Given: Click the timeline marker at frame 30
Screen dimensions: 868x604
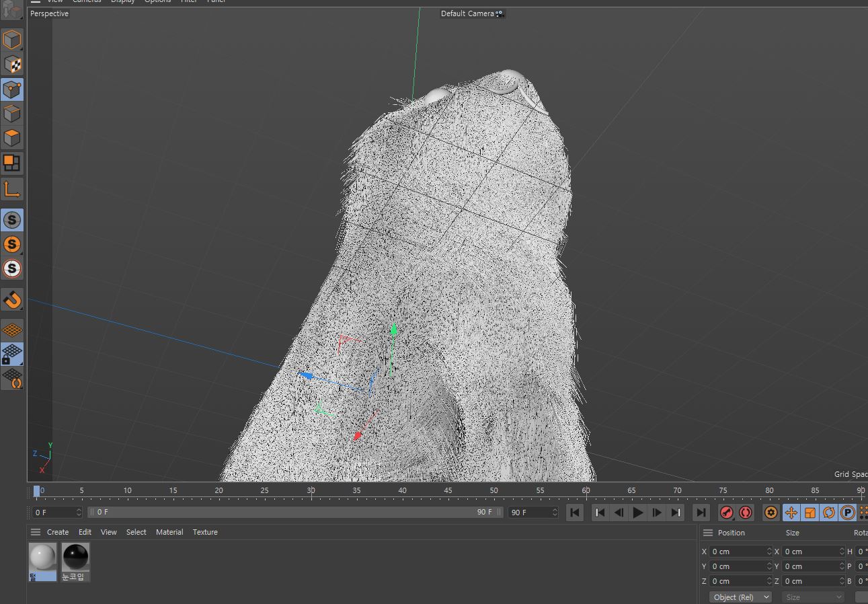Looking at the screenshot, I should pos(311,491).
